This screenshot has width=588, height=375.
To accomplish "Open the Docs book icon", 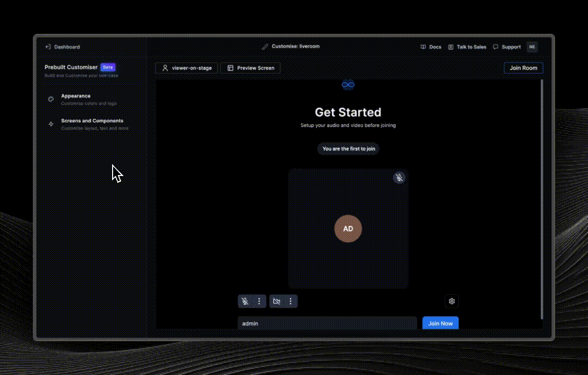I will (x=423, y=47).
